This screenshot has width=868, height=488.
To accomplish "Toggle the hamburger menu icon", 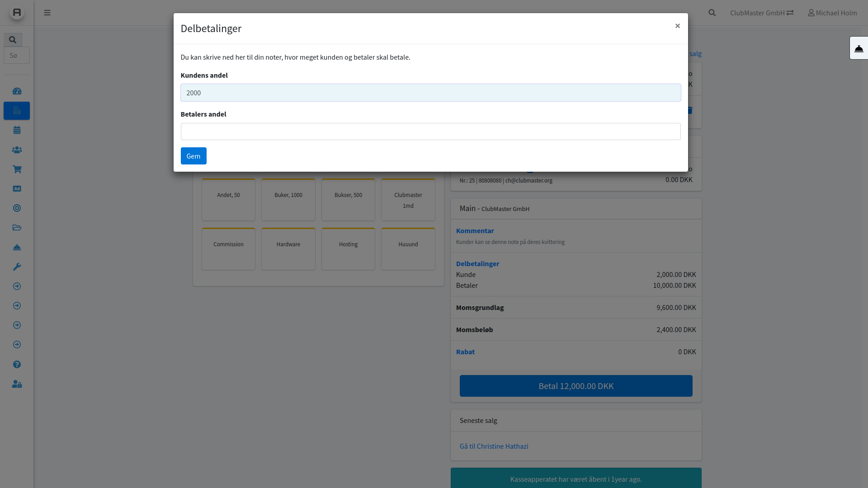I will tap(47, 13).
